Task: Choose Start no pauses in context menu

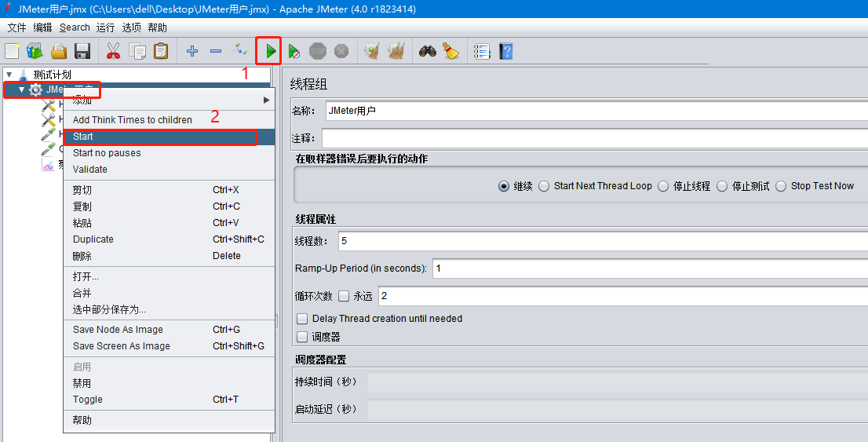Action: point(170,153)
